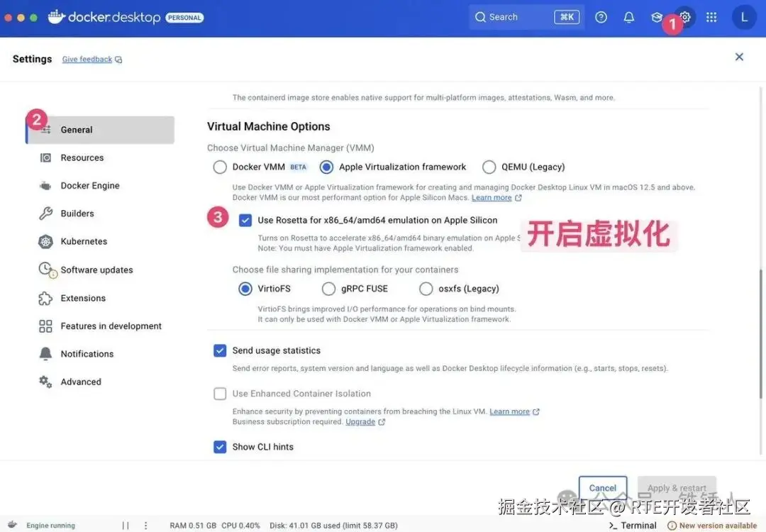This screenshot has height=532, width=766.
Task: Open the Advanced settings tab
Action: point(100,382)
